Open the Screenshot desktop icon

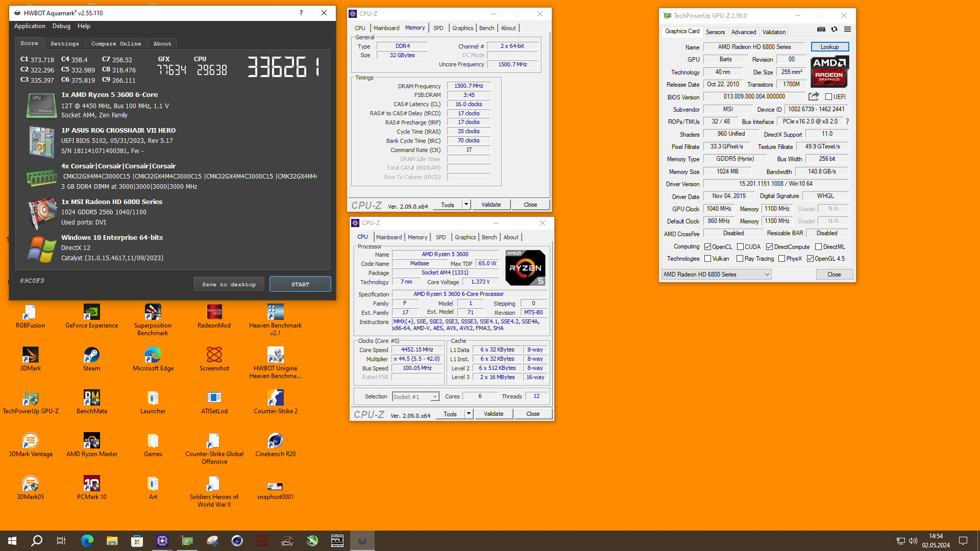coord(214,359)
